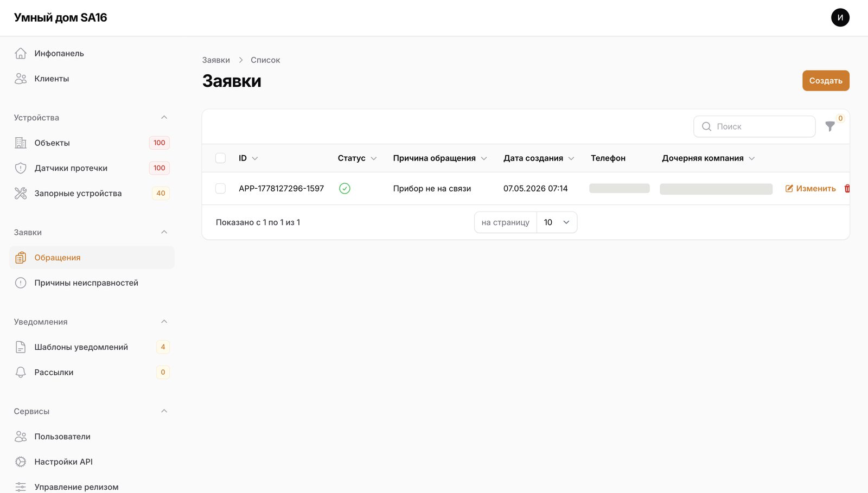Viewport: 868px width, 493px height.
Task: Open Рассылки bell icon
Action: click(x=21, y=372)
